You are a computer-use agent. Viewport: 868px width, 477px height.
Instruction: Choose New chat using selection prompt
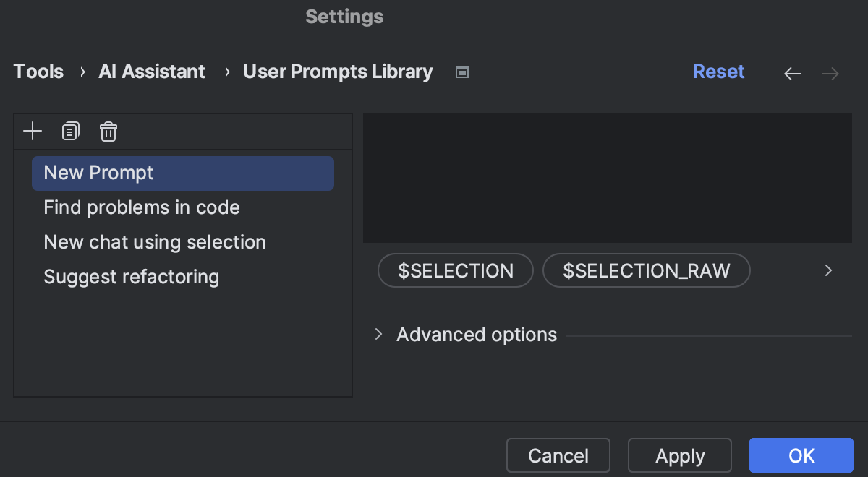point(155,243)
